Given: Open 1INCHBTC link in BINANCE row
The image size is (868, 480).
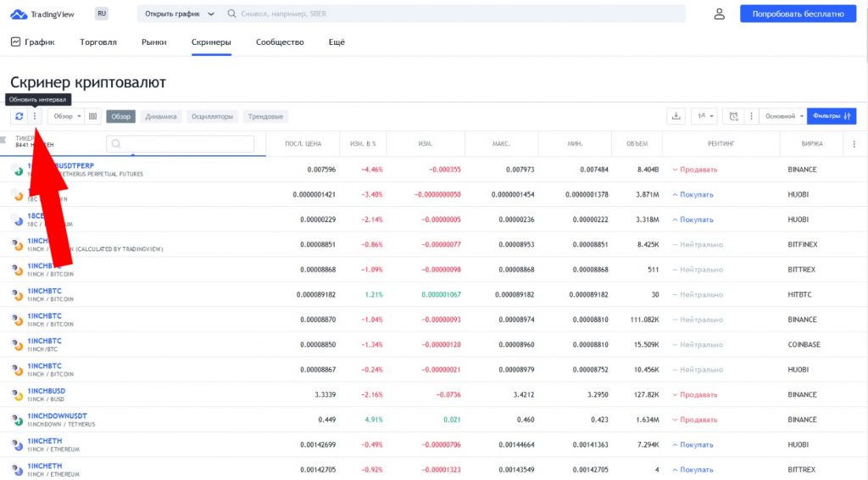Looking at the screenshot, I should point(44,315).
